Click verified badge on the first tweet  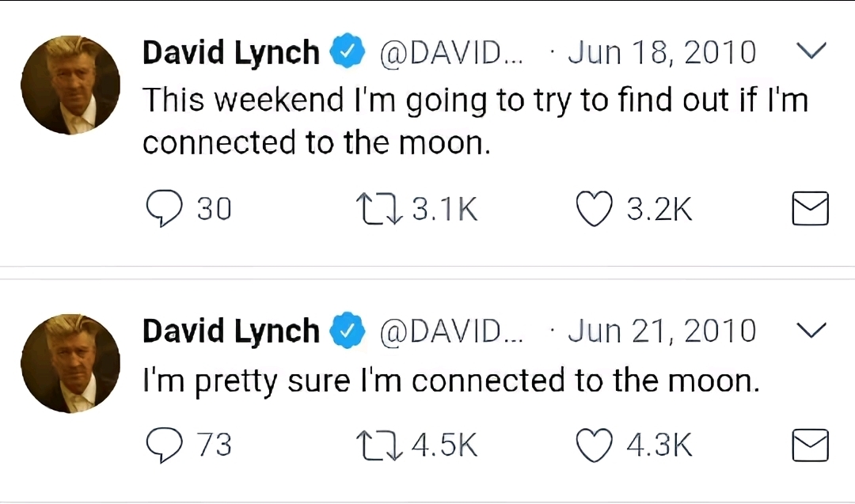[345, 54]
